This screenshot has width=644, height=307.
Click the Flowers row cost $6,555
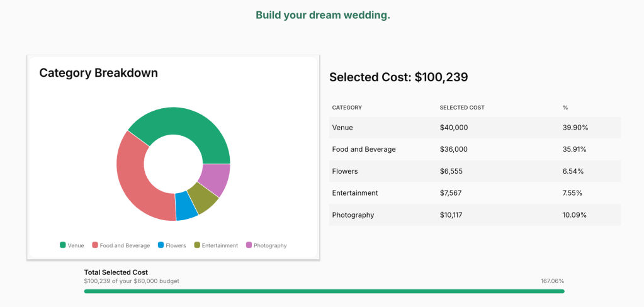(x=452, y=171)
